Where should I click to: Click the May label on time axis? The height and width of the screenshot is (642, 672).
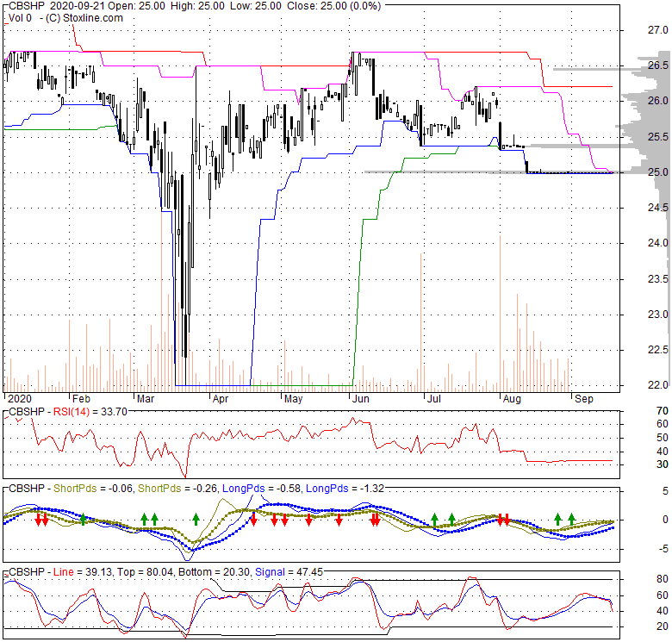click(x=293, y=399)
